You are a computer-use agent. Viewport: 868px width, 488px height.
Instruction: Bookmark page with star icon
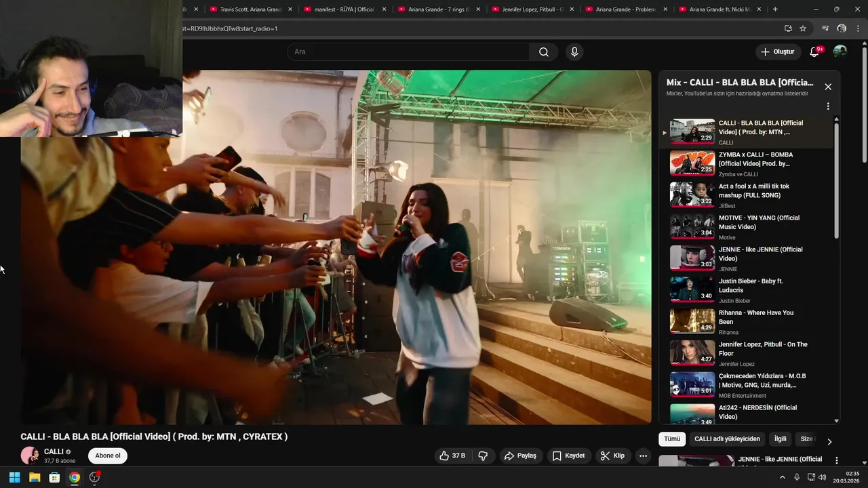(803, 28)
